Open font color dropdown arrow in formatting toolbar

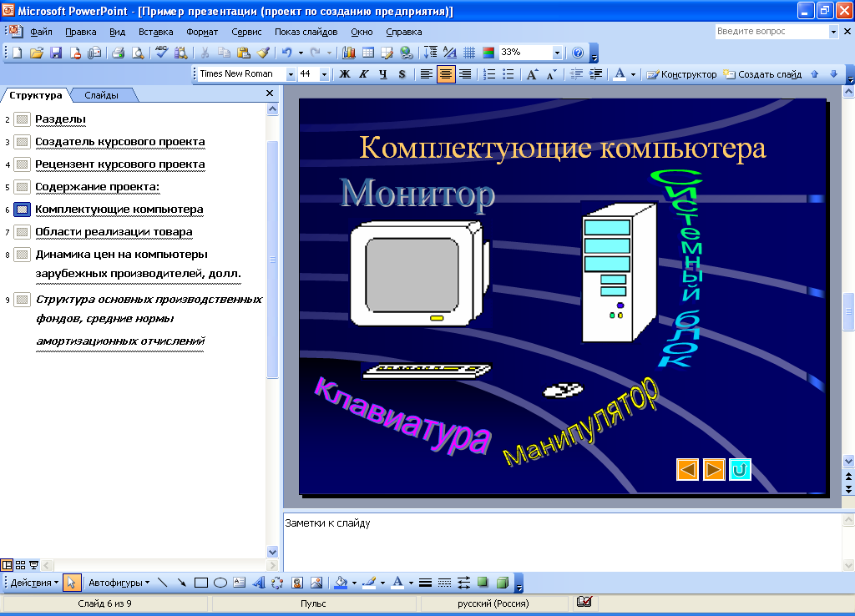(633, 74)
